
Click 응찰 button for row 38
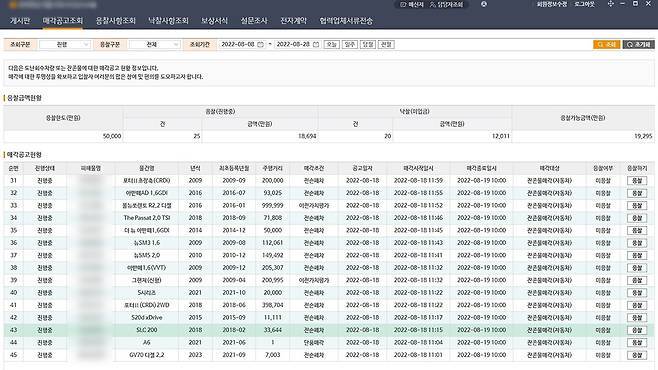coord(637,268)
